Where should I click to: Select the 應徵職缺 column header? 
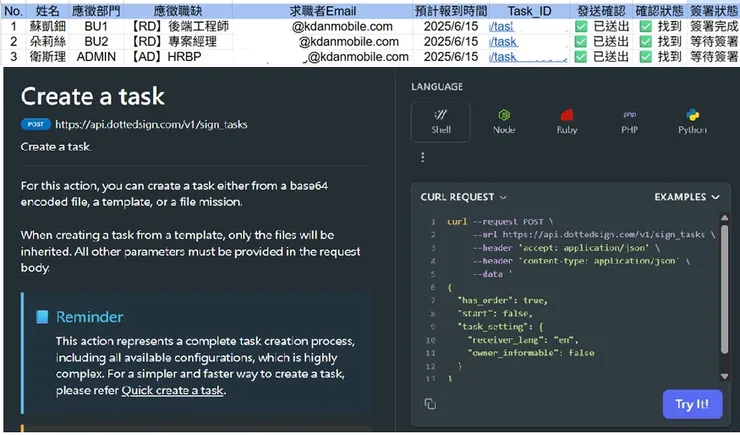click(x=178, y=11)
